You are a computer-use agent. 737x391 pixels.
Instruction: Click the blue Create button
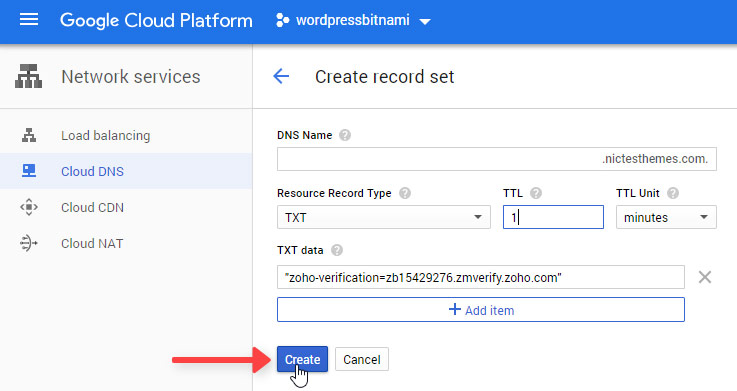pyautogui.click(x=302, y=360)
